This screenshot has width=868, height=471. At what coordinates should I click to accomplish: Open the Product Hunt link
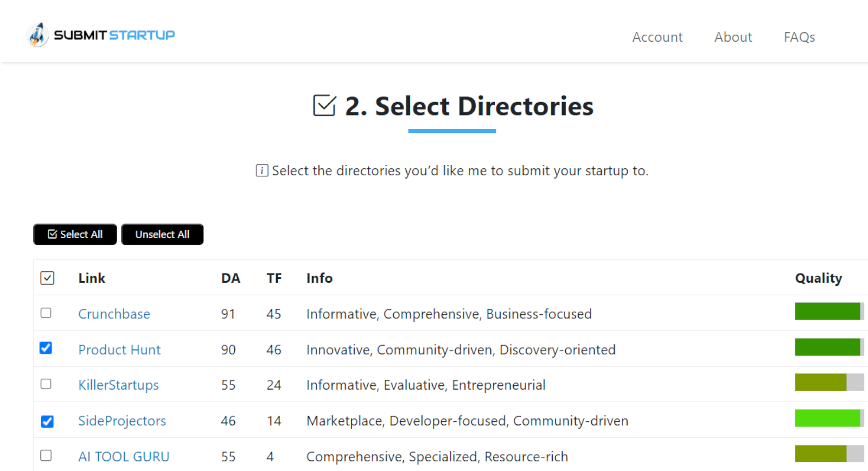pos(119,349)
